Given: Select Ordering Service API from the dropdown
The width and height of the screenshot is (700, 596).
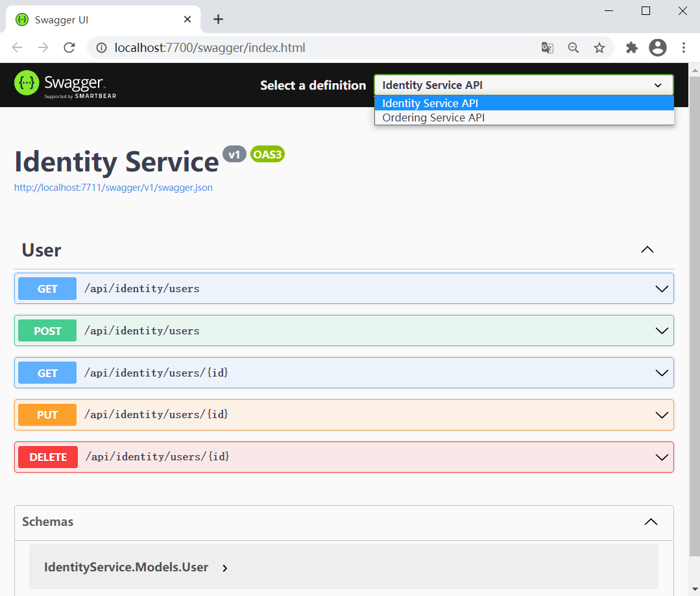Looking at the screenshot, I should click(x=433, y=118).
